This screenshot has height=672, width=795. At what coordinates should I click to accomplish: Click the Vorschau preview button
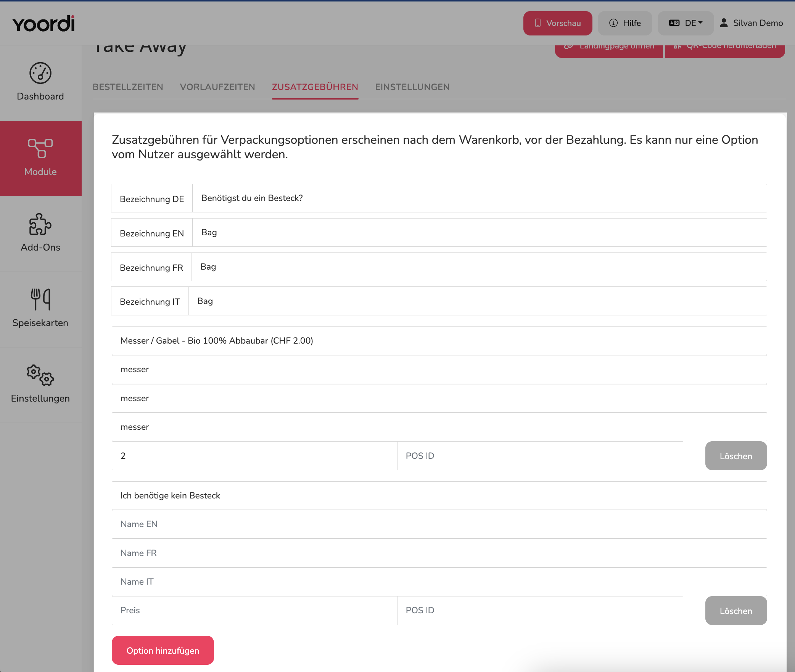pyautogui.click(x=558, y=23)
